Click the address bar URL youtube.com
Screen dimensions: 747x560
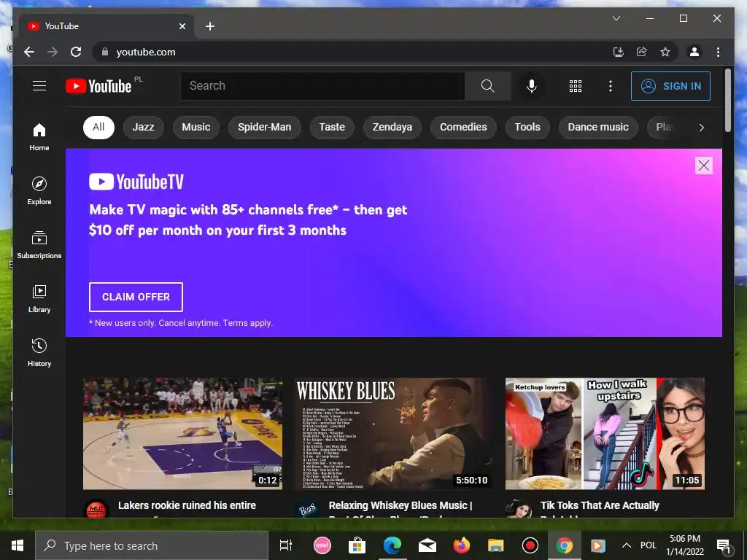[x=146, y=52]
